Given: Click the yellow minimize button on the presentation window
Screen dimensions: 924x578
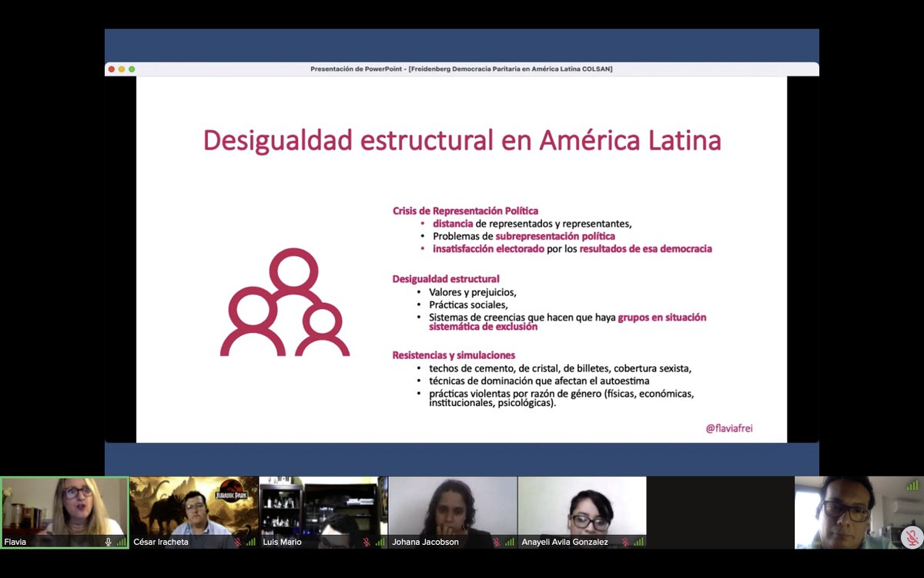Looking at the screenshot, I should (121, 68).
